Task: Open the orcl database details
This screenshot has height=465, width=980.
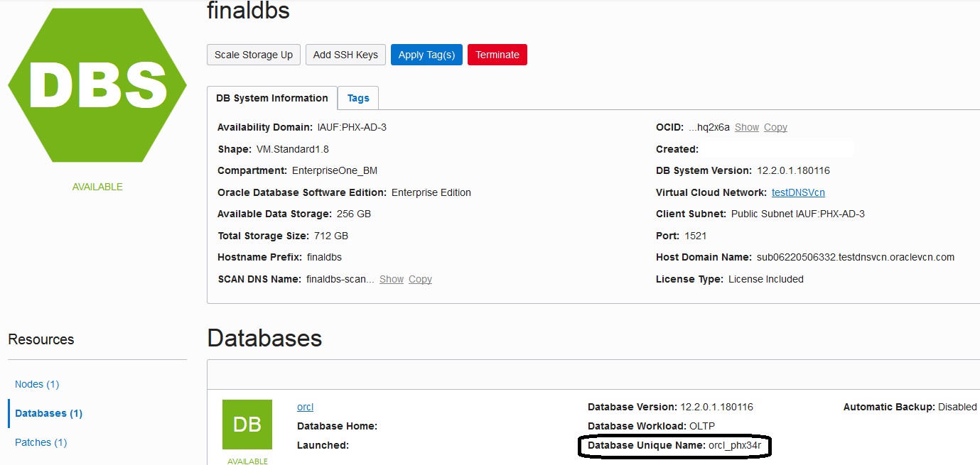Action: pos(305,407)
